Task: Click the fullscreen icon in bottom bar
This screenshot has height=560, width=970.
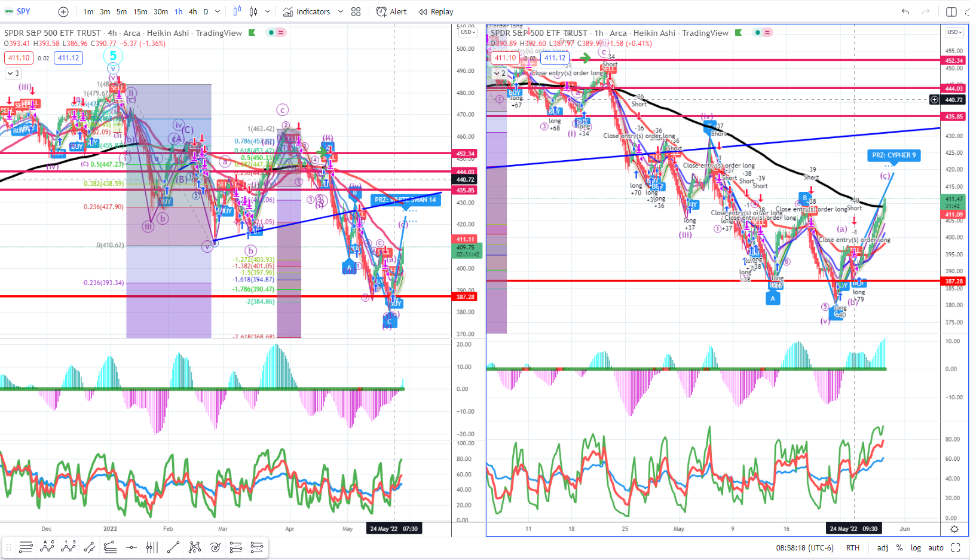Action: coord(956,547)
